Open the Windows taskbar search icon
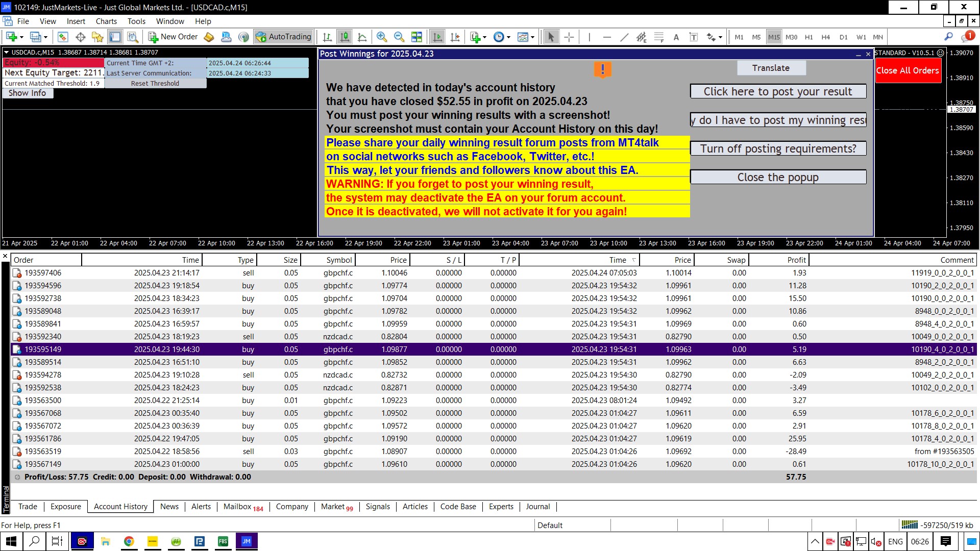The width and height of the screenshot is (980, 551). (34, 541)
